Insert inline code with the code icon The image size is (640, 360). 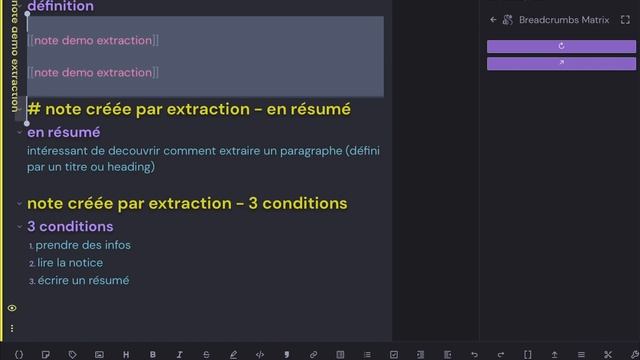click(x=260, y=355)
